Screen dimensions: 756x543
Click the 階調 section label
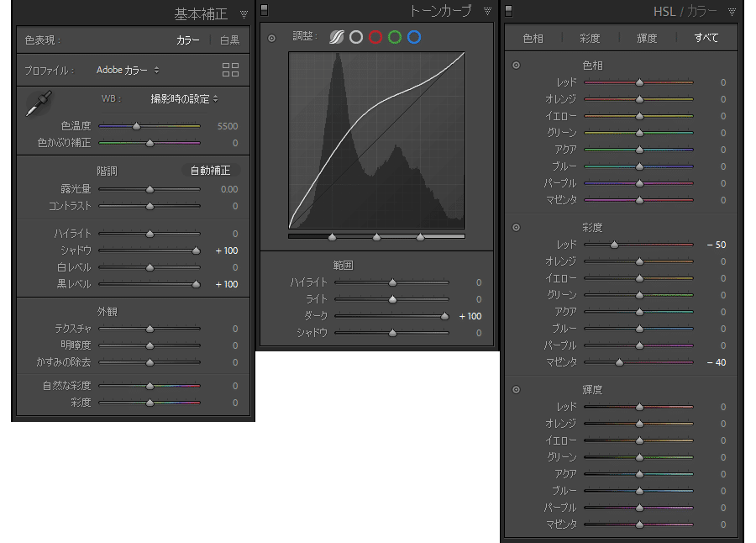click(107, 171)
